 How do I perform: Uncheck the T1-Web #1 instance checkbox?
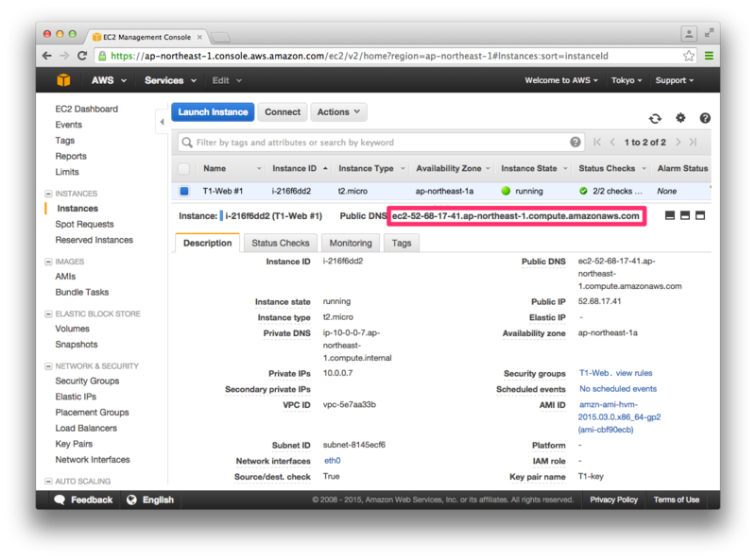(x=184, y=191)
